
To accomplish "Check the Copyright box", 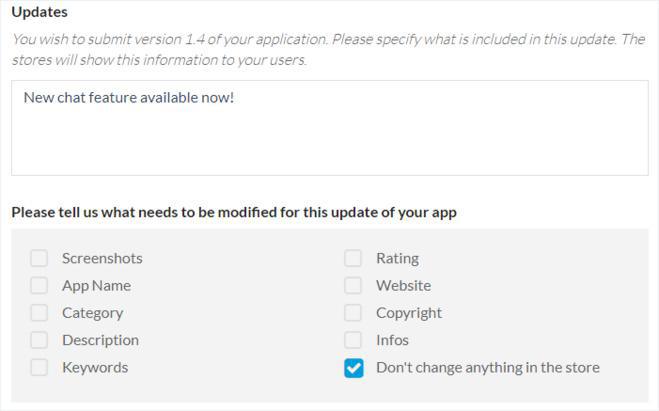I will point(353,312).
